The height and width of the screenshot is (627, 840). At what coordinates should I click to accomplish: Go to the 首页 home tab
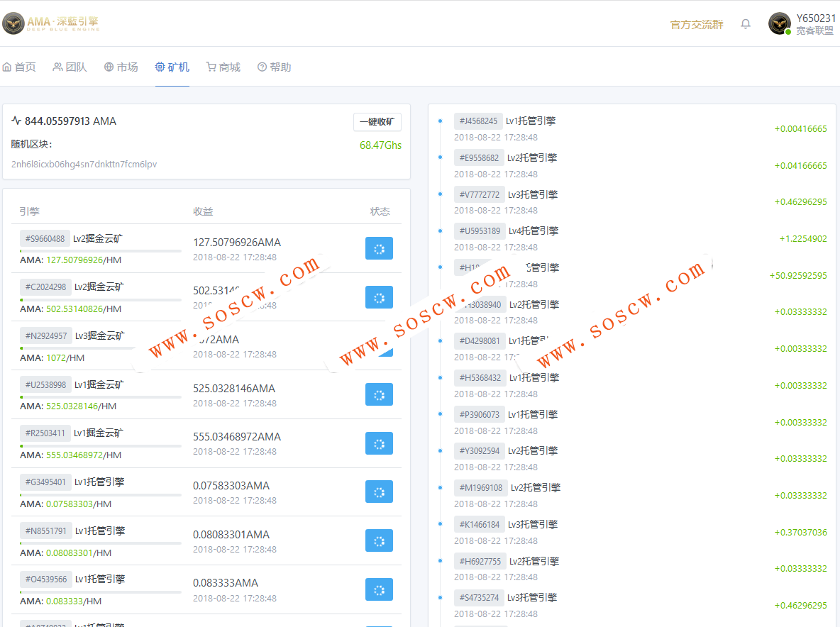19,67
